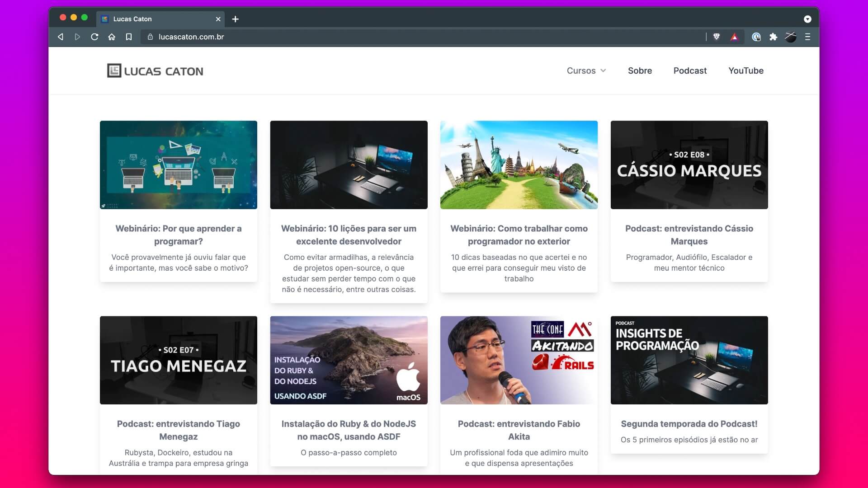Open the Sobre menu item
This screenshot has height=488, width=868.
[640, 71]
